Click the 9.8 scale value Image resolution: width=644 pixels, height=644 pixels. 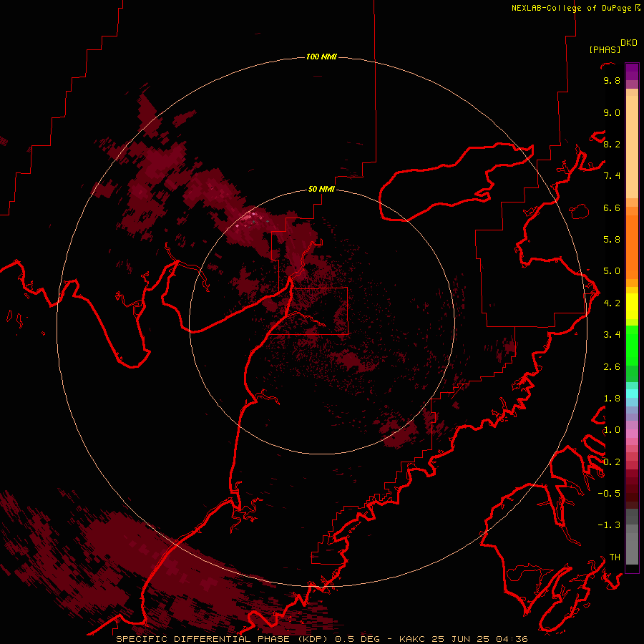(612, 80)
